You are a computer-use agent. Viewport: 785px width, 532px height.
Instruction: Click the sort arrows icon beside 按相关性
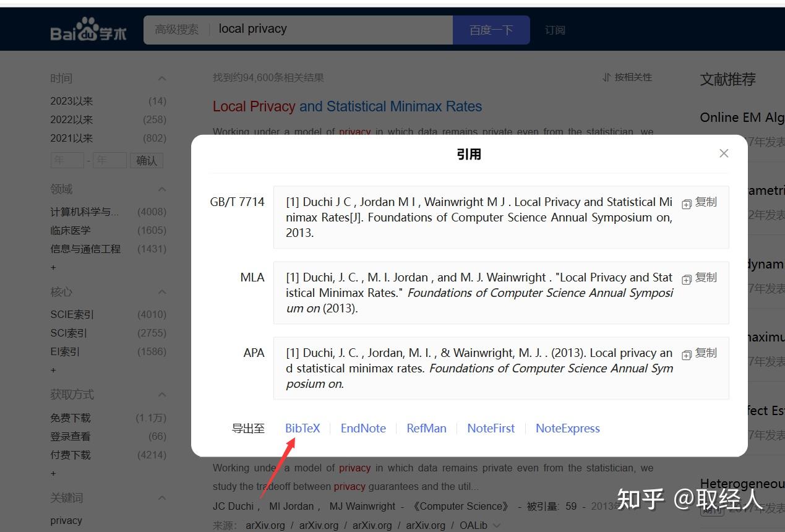[606, 77]
